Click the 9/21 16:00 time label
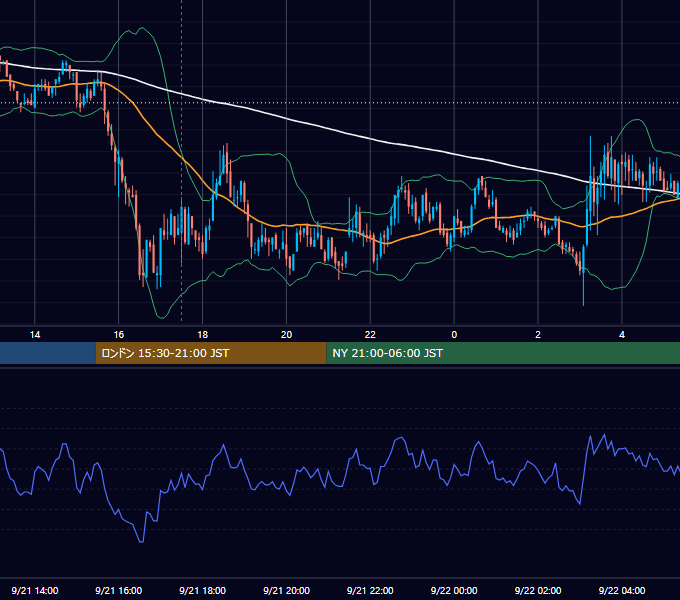This screenshot has width=680, height=600. pos(118,590)
